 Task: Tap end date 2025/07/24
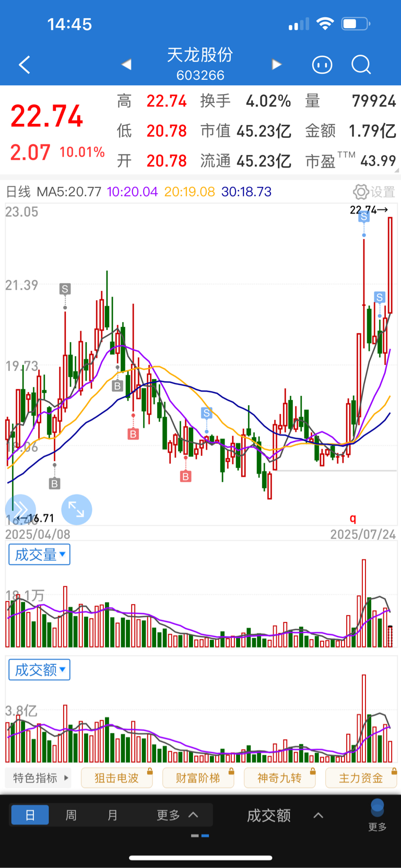tap(363, 534)
